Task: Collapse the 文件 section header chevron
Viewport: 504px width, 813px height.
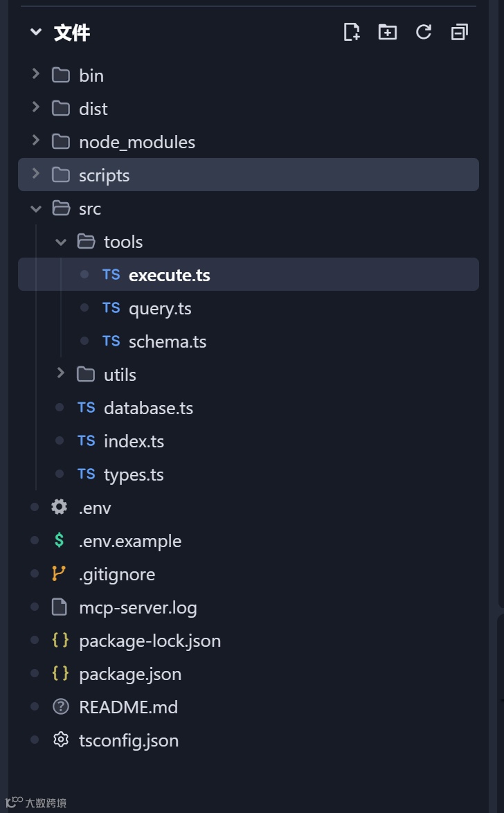Action: point(36,32)
